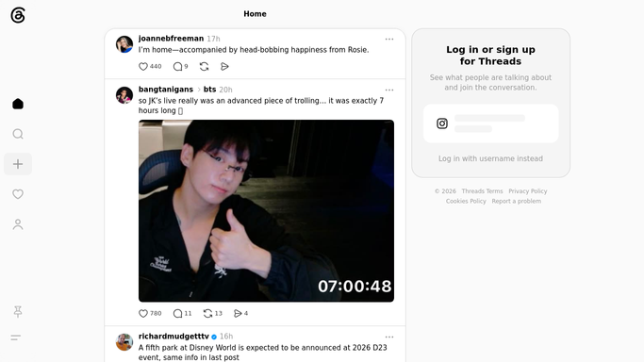The height and width of the screenshot is (362, 644).
Task: Click the 17h timestamp on joannebfreeman's post
Action: (213, 39)
